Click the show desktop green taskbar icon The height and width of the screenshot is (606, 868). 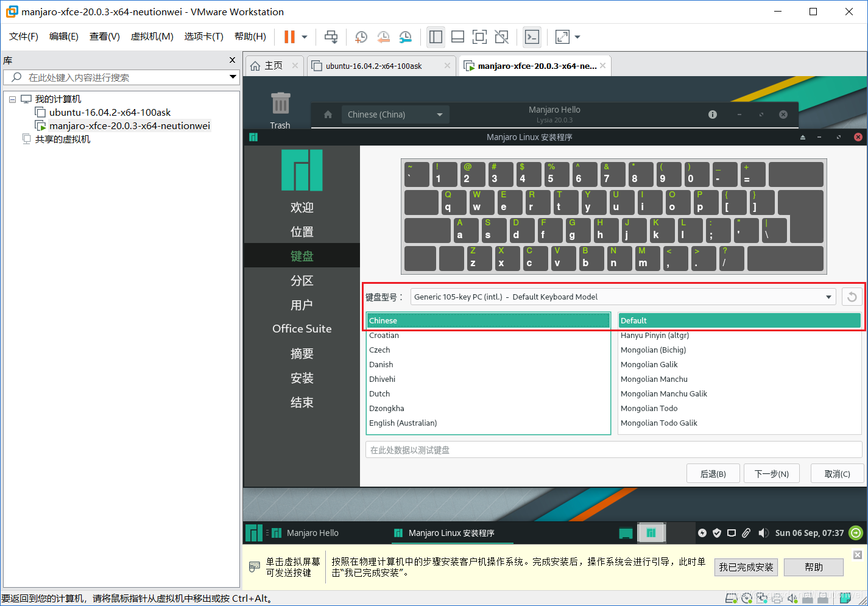[626, 534]
